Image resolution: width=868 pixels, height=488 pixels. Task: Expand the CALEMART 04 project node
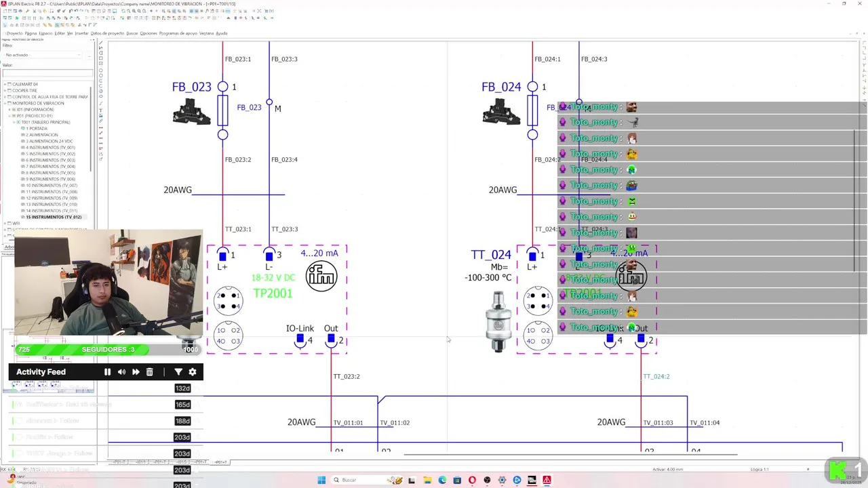[x=5, y=84]
